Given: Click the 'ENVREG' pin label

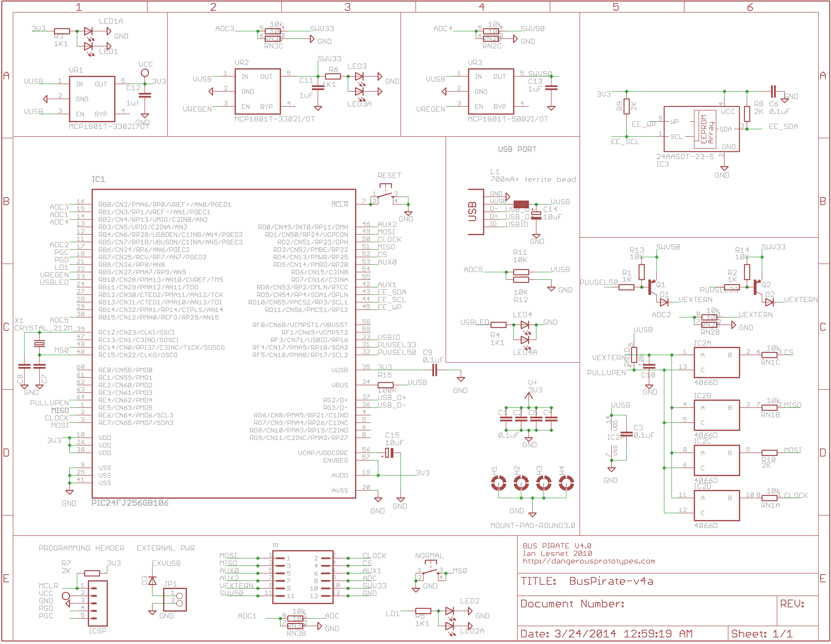Looking at the screenshot, I should (336, 461).
